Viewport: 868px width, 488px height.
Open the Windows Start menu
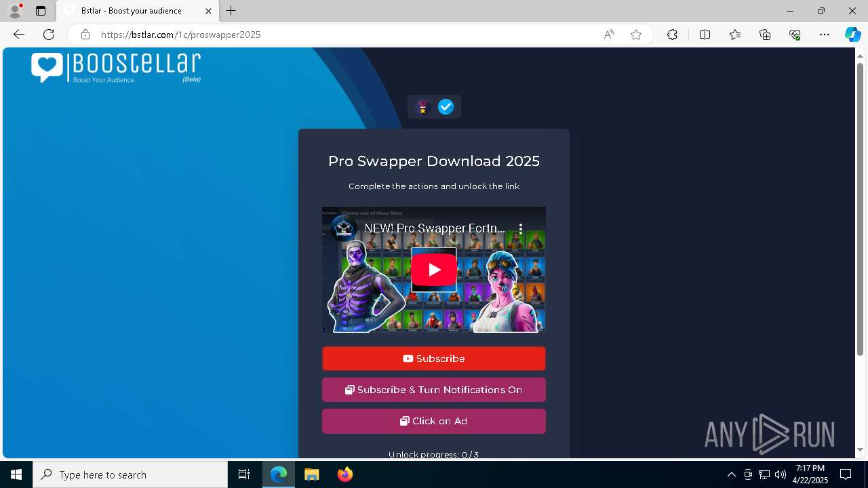[16, 474]
